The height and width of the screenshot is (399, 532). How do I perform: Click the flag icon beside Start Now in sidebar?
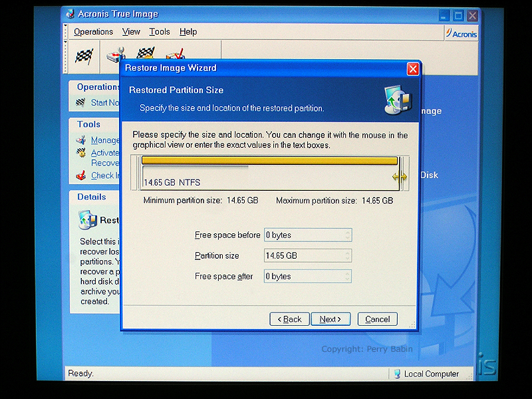point(80,102)
